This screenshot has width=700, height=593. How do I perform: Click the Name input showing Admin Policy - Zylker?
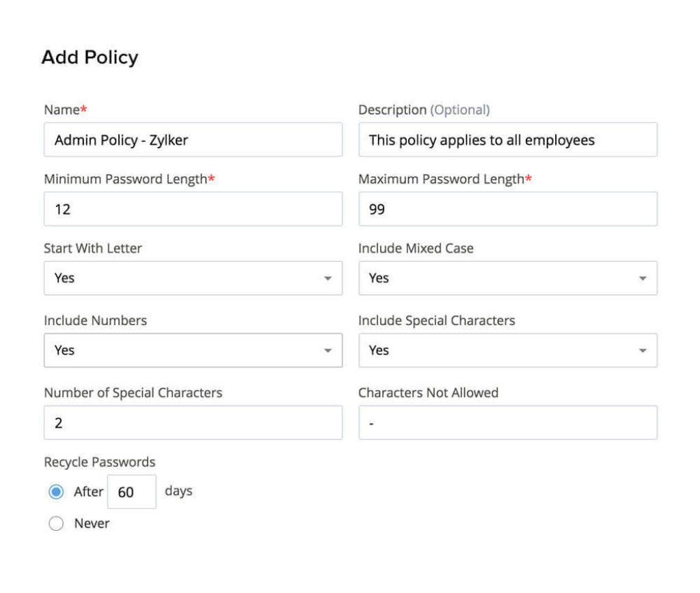[193, 139]
